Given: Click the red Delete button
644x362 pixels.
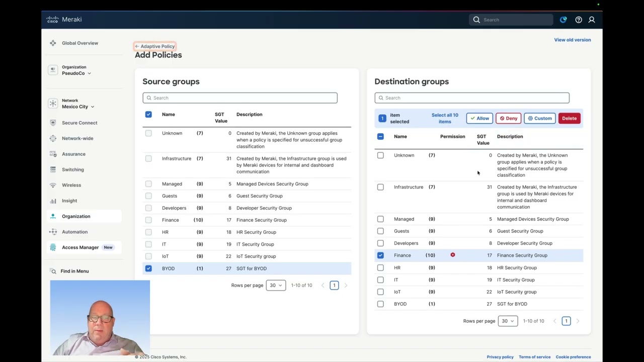Looking at the screenshot, I should [570, 118].
